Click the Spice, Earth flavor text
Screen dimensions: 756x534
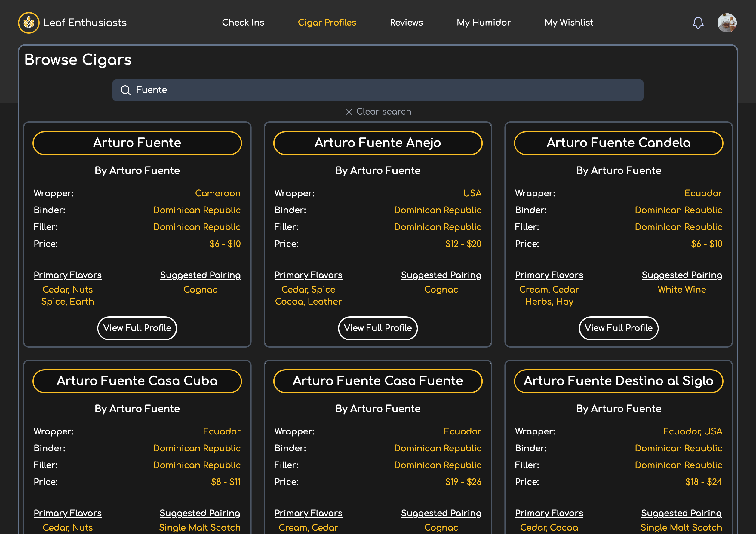(x=67, y=302)
